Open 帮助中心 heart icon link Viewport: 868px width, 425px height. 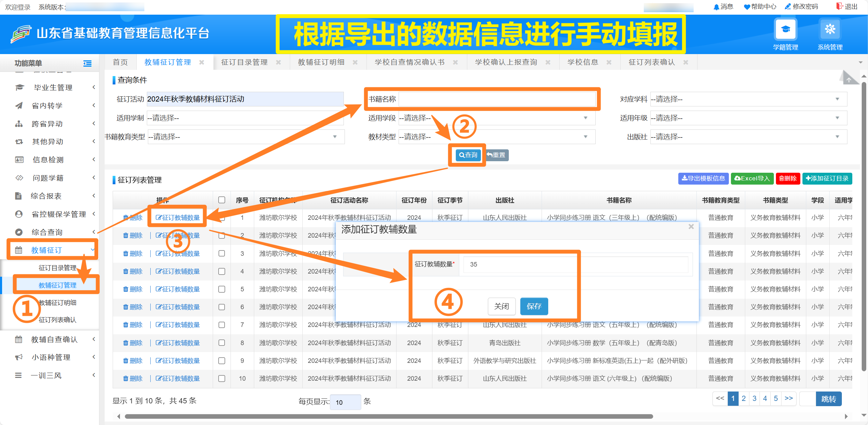pyautogui.click(x=747, y=7)
